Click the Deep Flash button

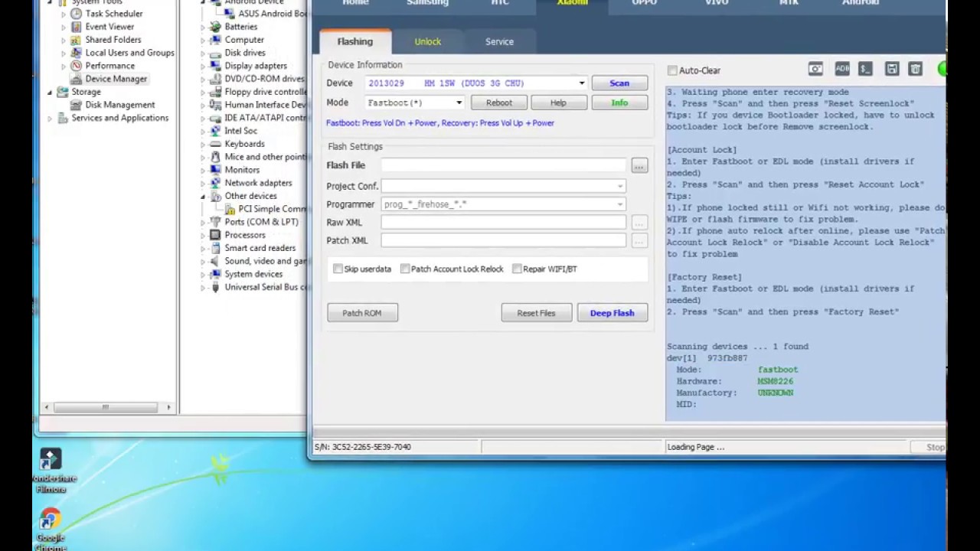pyautogui.click(x=612, y=313)
